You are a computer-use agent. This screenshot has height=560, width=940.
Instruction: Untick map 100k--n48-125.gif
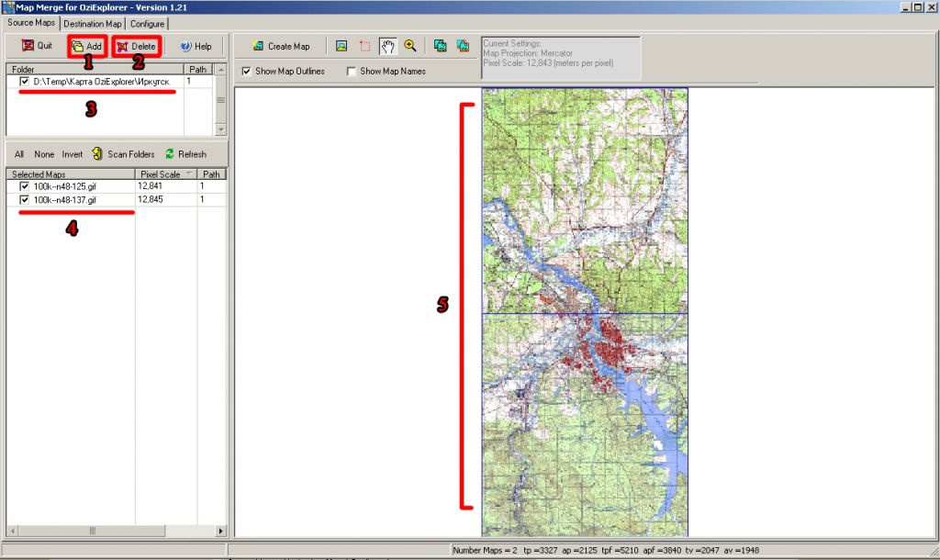click(x=25, y=186)
